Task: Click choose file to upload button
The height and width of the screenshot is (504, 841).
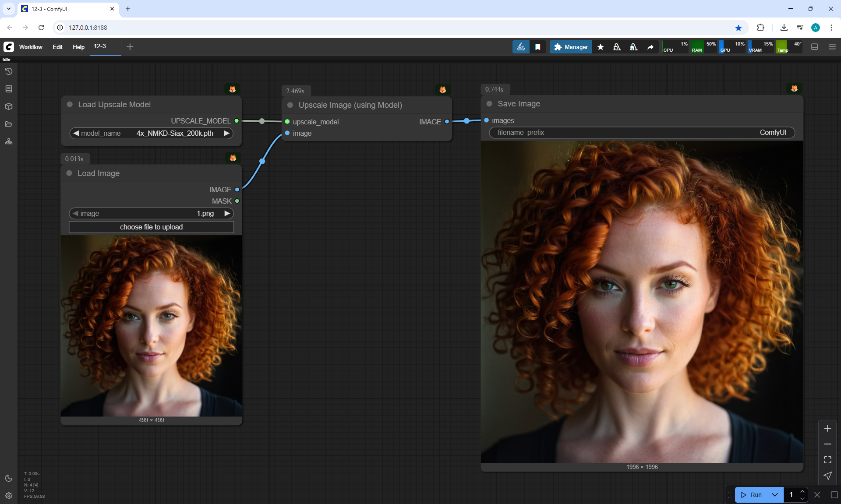Action: click(x=151, y=227)
